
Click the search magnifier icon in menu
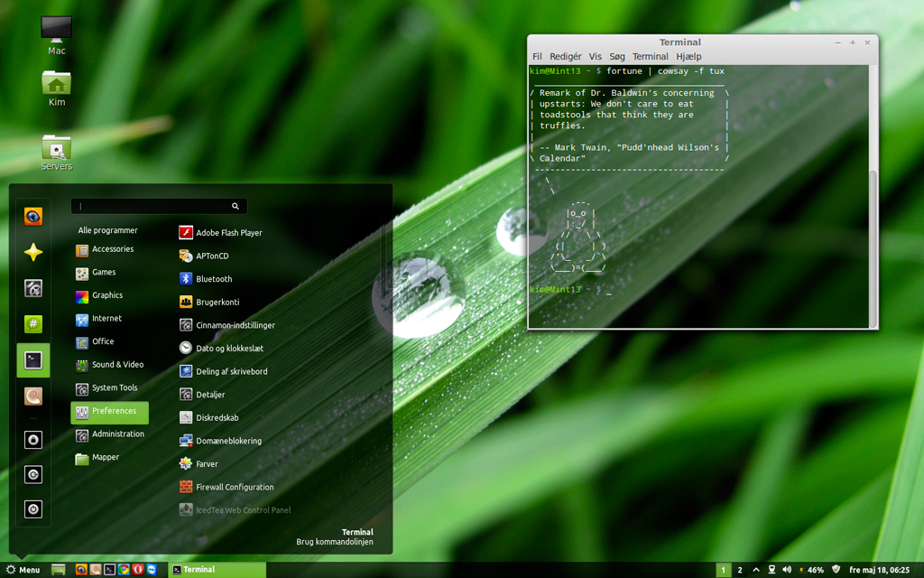point(236,206)
